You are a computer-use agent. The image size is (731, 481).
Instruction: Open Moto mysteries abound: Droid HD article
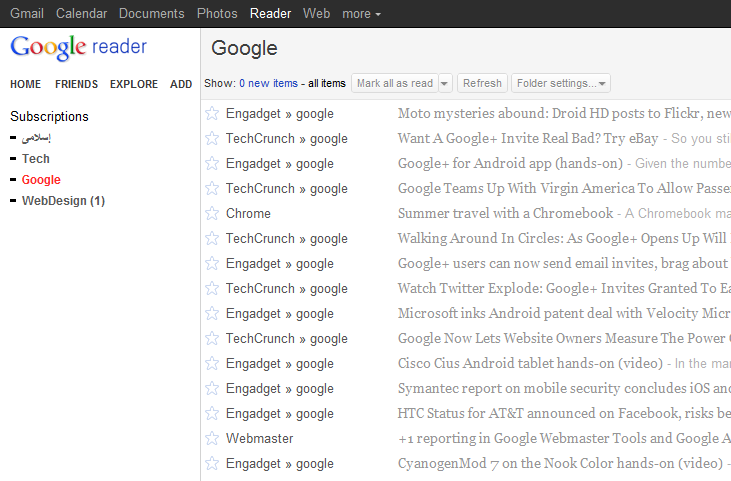click(x=564, y=113)
